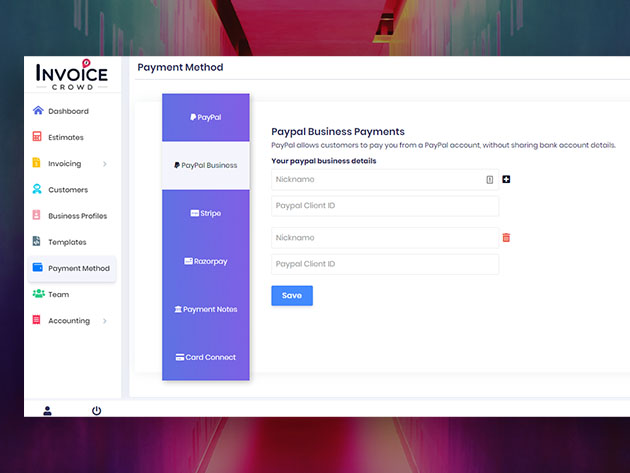630x473 pixels.
Task: Click the Templates document icon
Action: pos(36,241)
